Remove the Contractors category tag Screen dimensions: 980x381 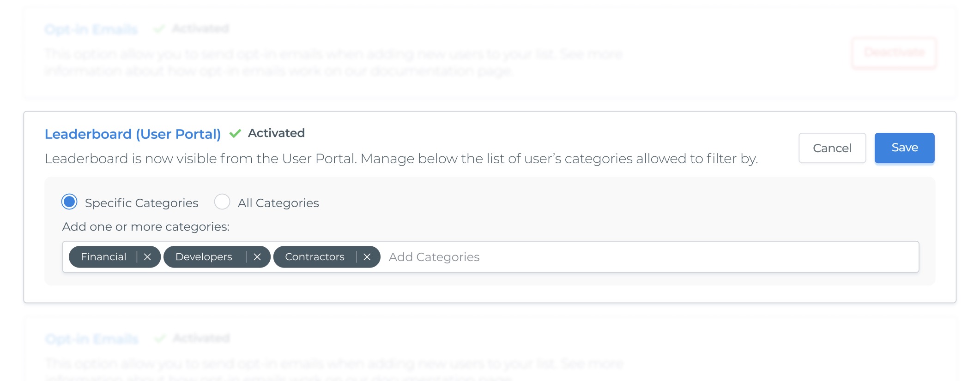pyautogui.click(x=367, y=257)
